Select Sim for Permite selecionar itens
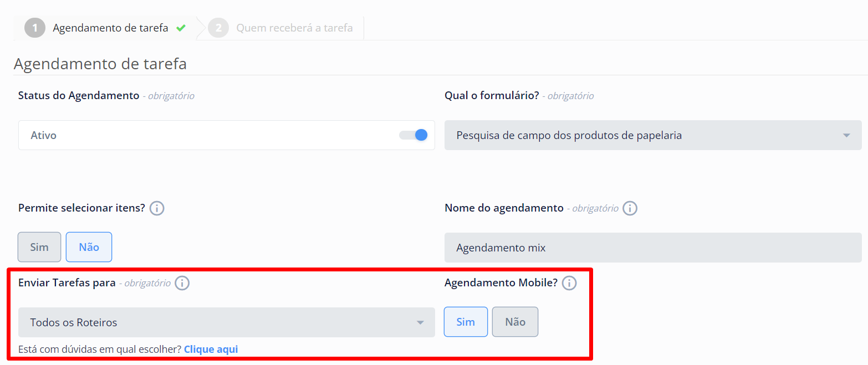 click(x=39, y=247)
